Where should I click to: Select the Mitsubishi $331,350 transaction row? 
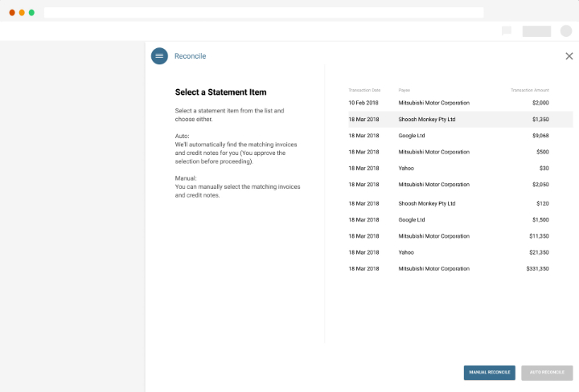point(449,268)
